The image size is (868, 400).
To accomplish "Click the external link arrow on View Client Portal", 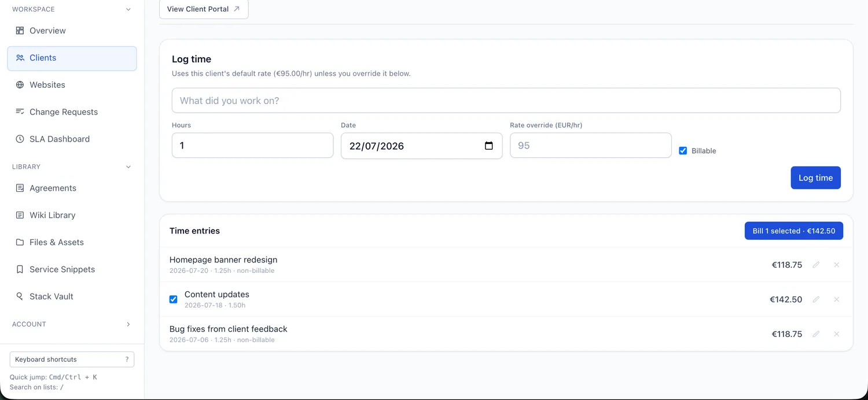I will 237,9.
